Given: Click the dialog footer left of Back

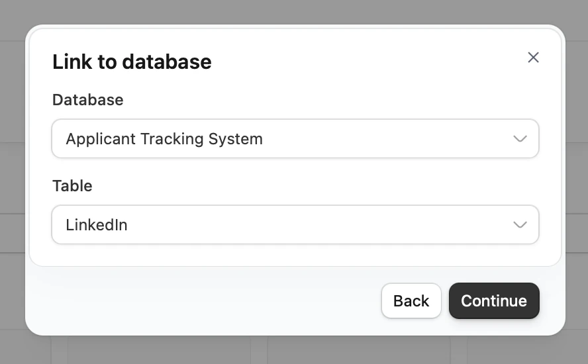Looking at the screenshot, I should tap(199, 301).
